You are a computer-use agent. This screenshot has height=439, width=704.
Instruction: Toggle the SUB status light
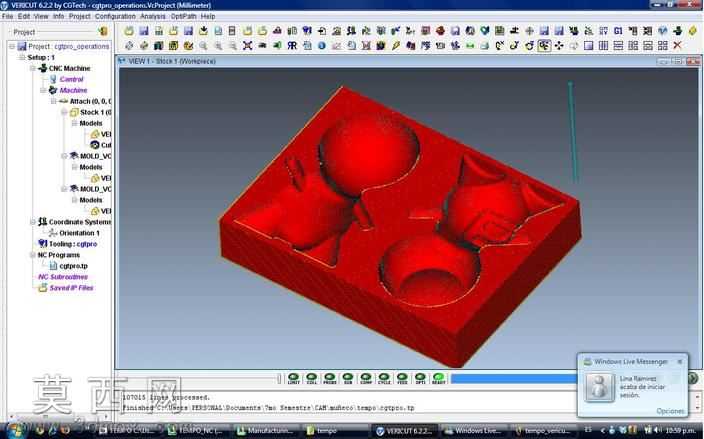click(x=348, y=378)
